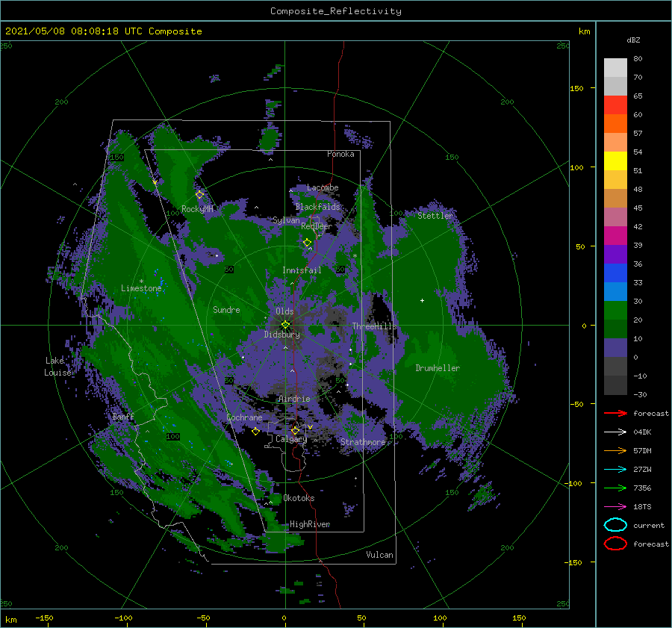
Task: Click the Strathmore label
Action: 363,441
